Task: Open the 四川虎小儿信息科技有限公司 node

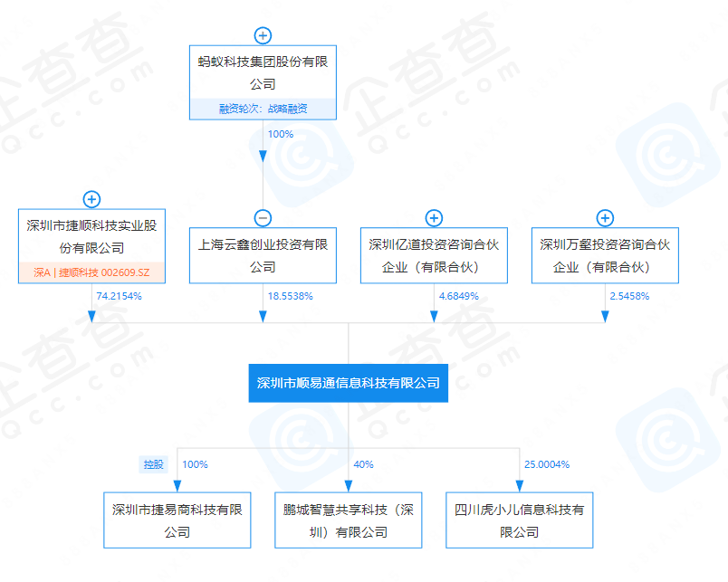Action: tap(520, 520)
